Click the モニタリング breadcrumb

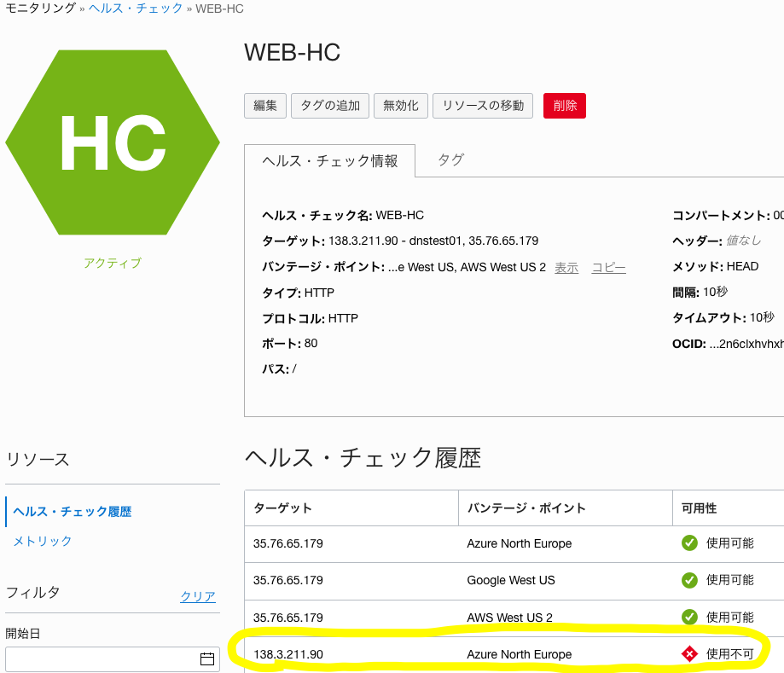(40, 9)
